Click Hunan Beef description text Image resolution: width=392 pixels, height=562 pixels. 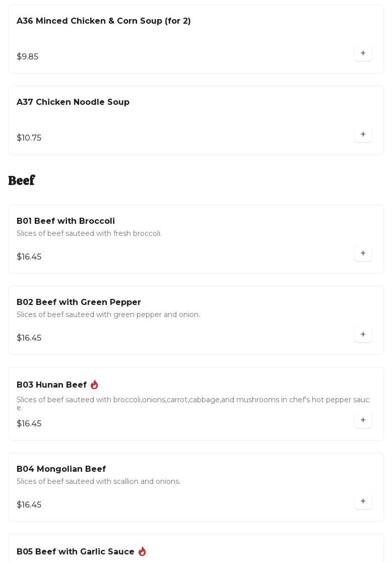pyautogui.click(x=192, y=400)
